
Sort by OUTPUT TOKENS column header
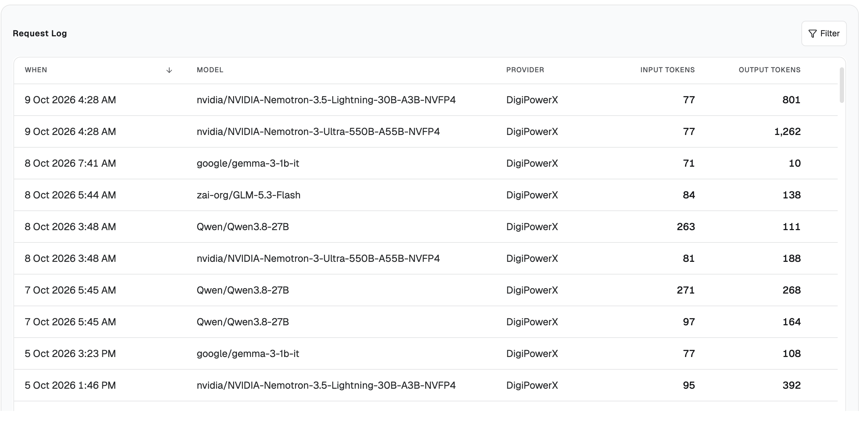(x=770, y=70)
